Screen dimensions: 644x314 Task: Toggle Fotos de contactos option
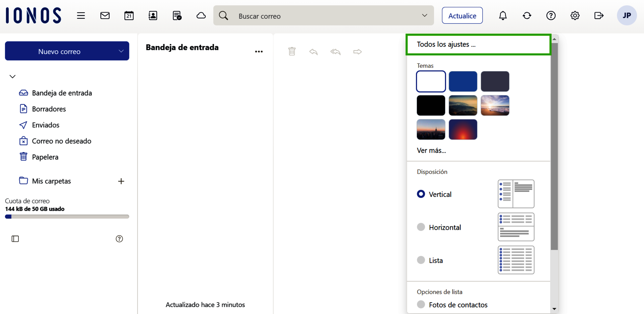(x=421, y=304)
